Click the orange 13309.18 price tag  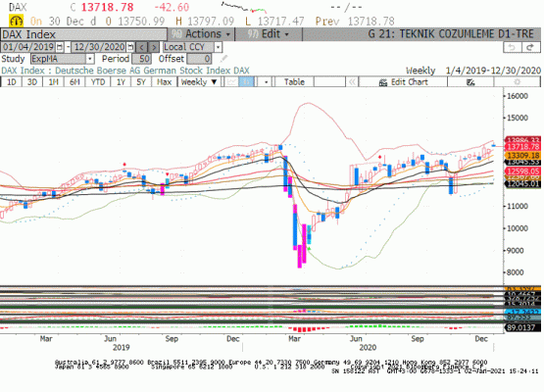(x=523, y=156)
